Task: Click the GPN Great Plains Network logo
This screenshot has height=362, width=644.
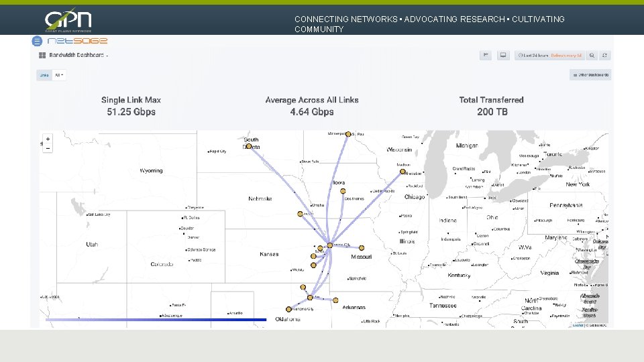Action: point(68,19)
